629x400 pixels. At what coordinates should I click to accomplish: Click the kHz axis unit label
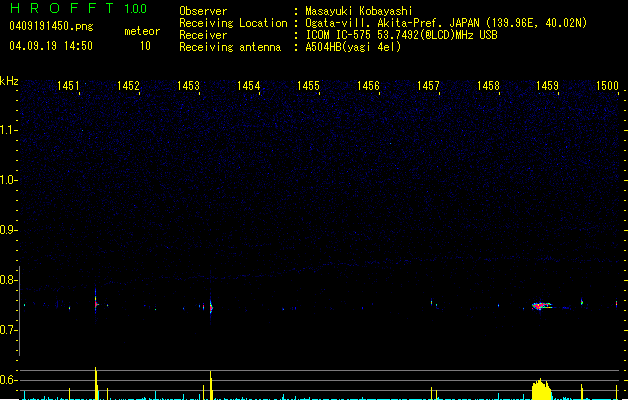9,81
